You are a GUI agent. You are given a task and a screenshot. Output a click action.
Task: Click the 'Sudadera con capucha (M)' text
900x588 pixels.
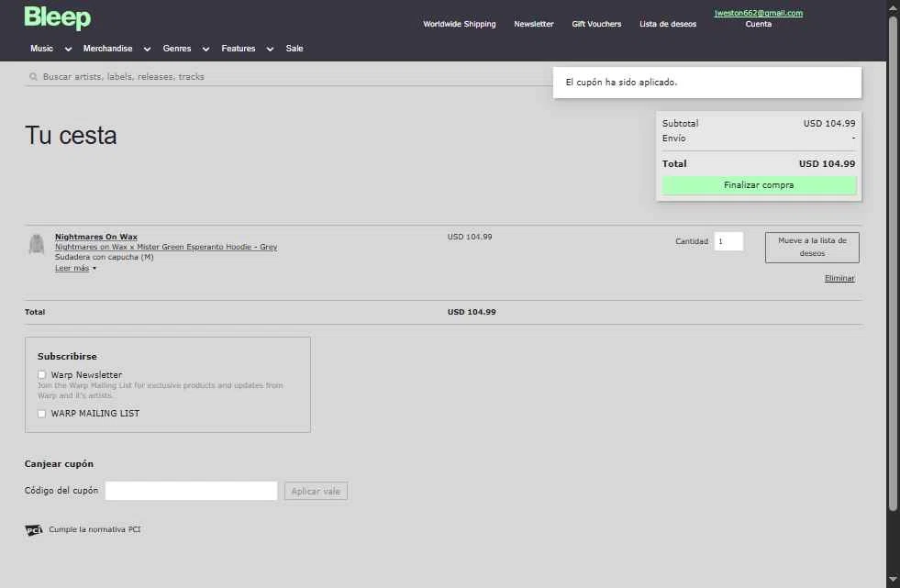tap(105, 257)
